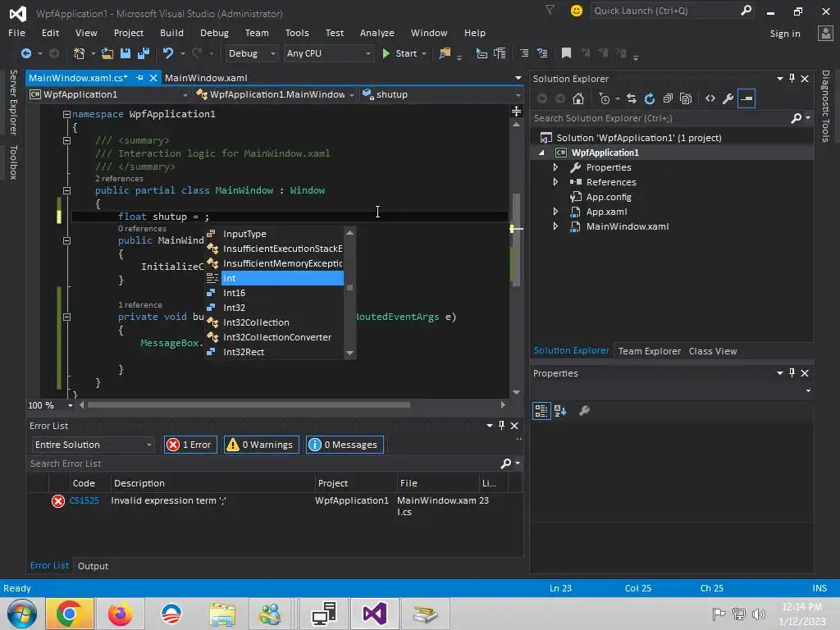Click the Comment out selected lines icon
840x630 pixels.
[524, 53]
